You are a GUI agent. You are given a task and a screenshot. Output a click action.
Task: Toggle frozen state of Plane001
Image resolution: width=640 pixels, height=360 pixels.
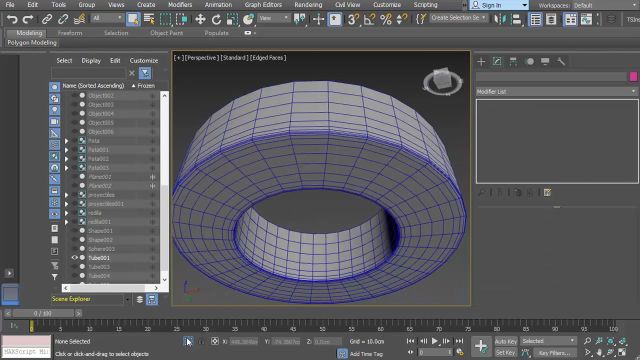click(153, 177)
